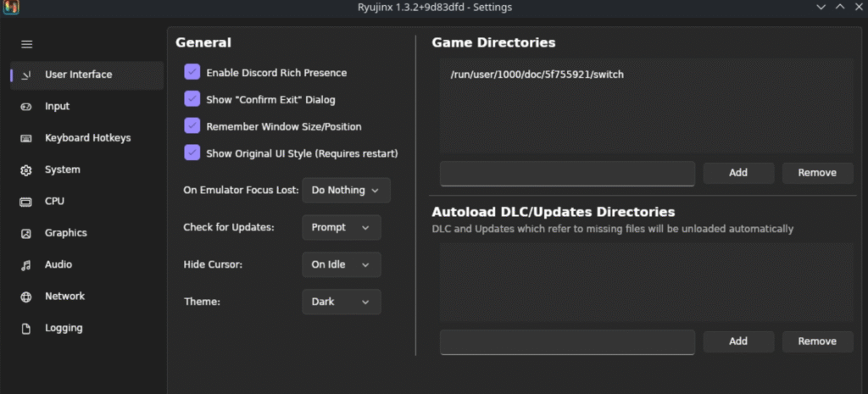Switch to Audio settings page
The height and width of the screenshot is (394, 868).
87,264
